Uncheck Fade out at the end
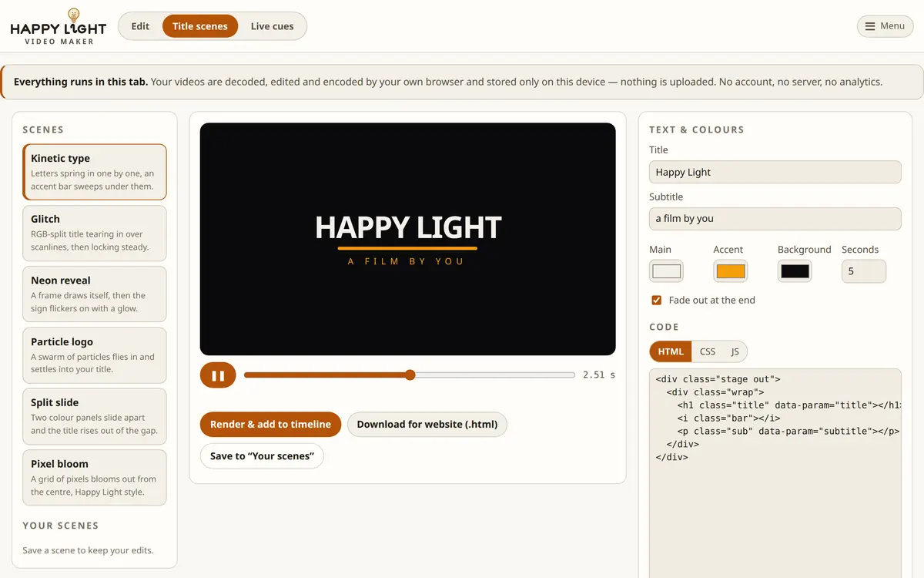Viewport: 924px width, 578px height. pyautogui.click(x=657, y=300)
